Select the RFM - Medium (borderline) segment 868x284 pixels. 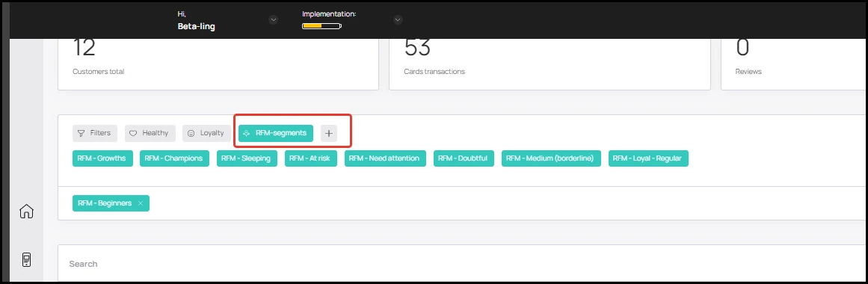[551, 158]
